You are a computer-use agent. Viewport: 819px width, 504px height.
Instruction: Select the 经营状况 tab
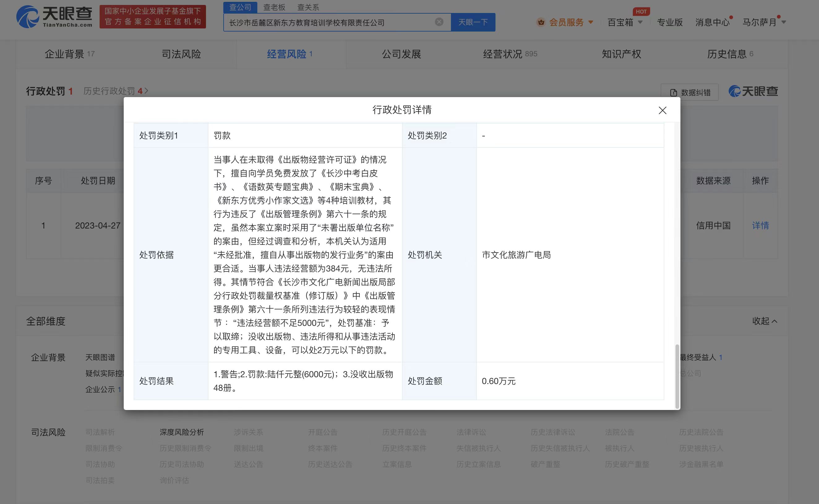coord(510,54)
